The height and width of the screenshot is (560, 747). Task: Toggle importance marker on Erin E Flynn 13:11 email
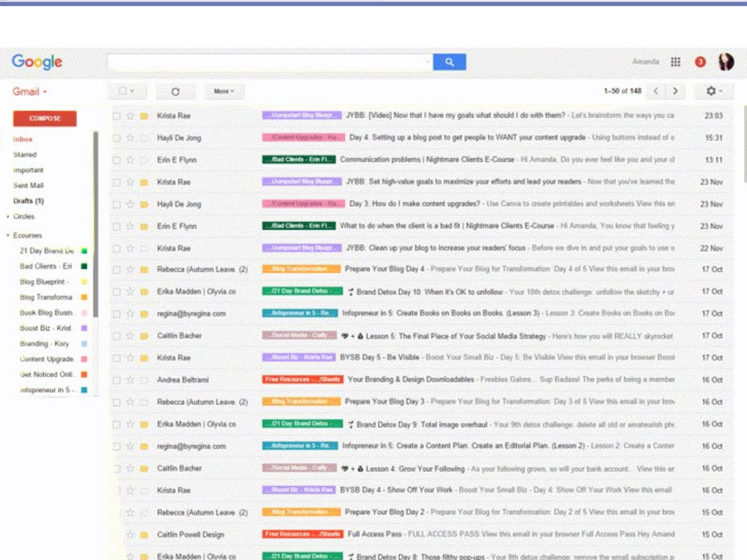[x=144, y=160]
